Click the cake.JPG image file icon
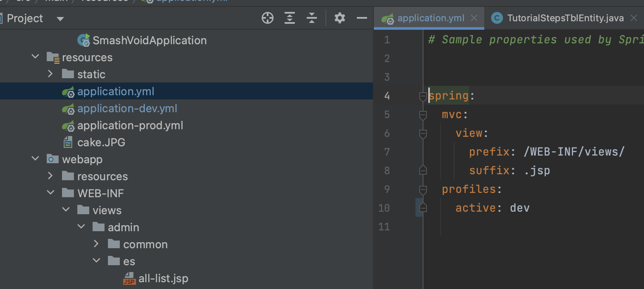The height and width of the screenshot is (289, 644). tap(68, 142)
